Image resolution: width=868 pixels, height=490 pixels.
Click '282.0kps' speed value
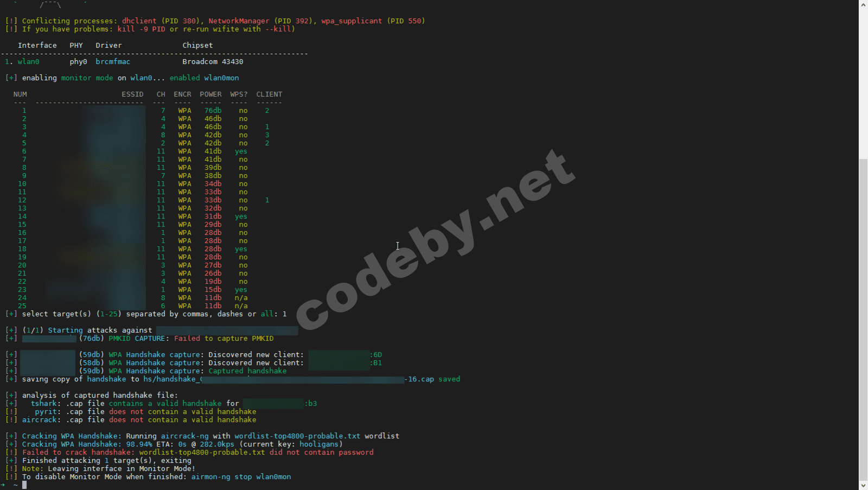click(217, 444)
